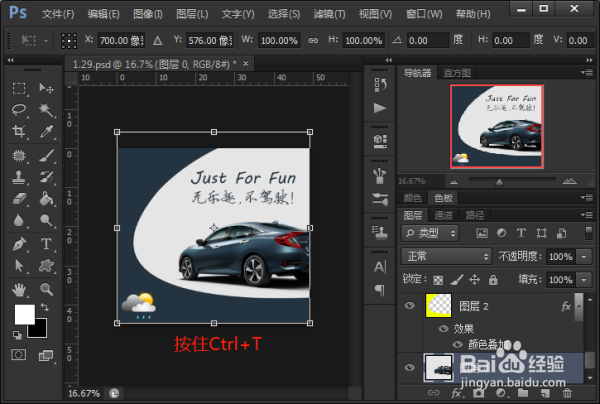Select the Zoom tool
This screenshot has width=600, height=404.
pos(46,290)
